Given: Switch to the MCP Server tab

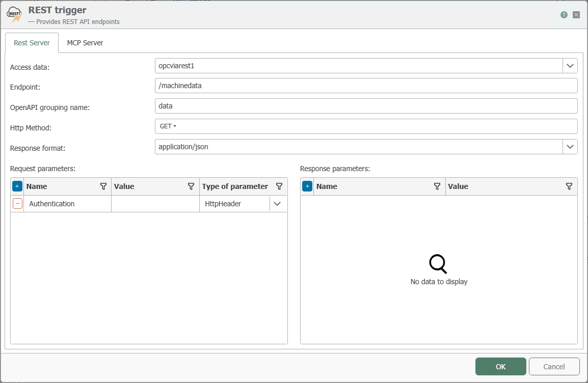Looking at the screenshot, I should (x=85, y=43).
